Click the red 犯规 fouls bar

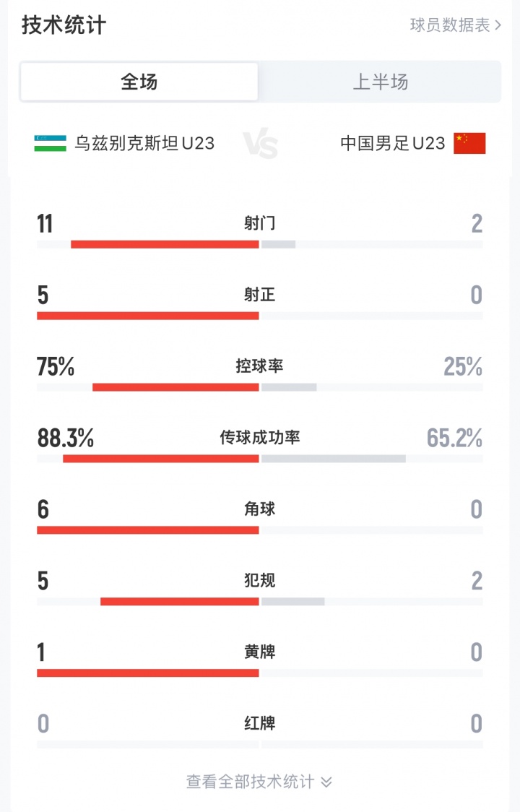tap(179, 602)
